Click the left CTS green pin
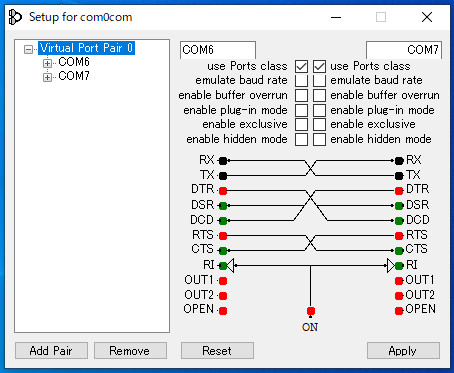 (223, 250)
